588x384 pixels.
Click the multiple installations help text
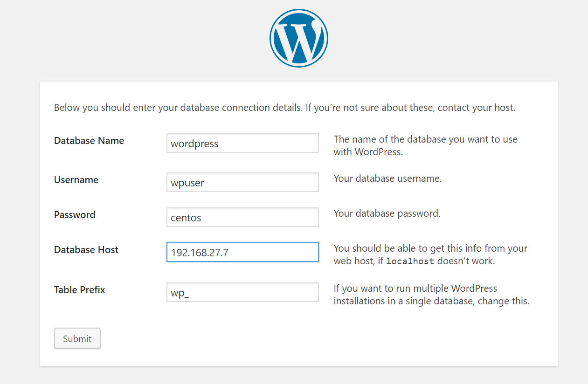pos(431,295)
